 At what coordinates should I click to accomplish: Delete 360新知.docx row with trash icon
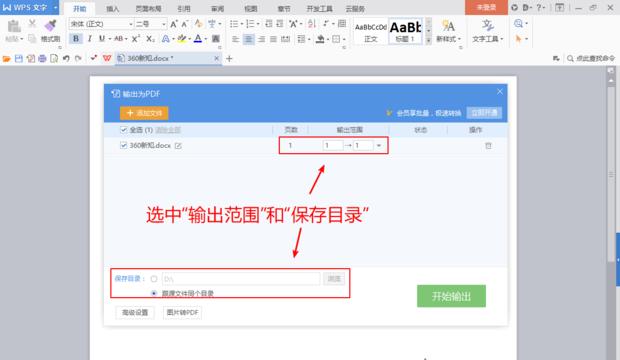click(x=488, y=146)
